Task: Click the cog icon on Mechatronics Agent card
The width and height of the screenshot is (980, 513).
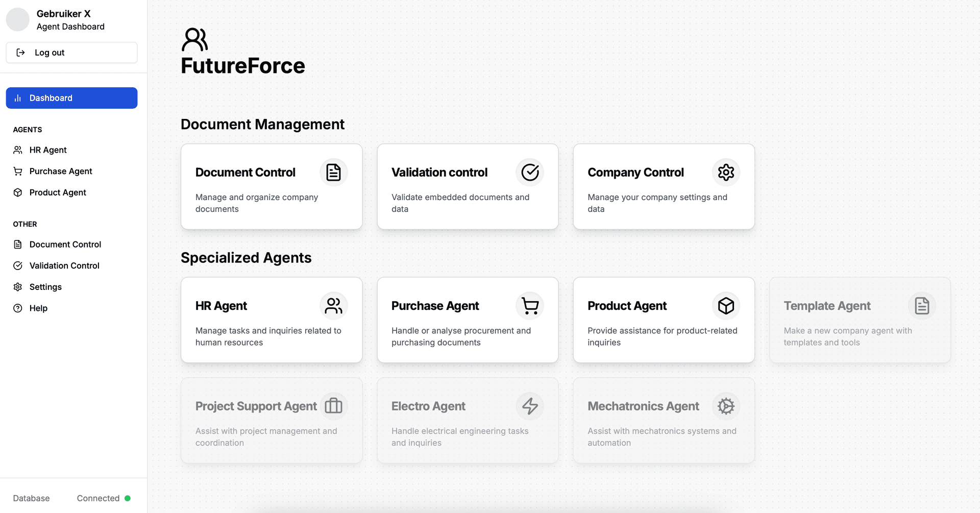Action: [x=725, y=406]
